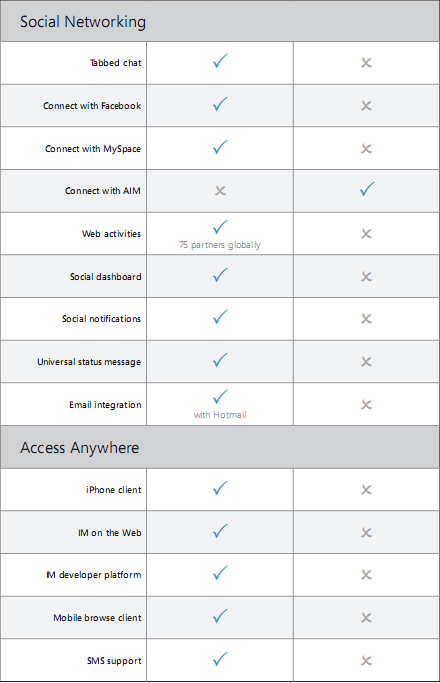This screenshot has height=683, width=440.
Task: Click the checkmark for SMS support
Action: [220, 659]
